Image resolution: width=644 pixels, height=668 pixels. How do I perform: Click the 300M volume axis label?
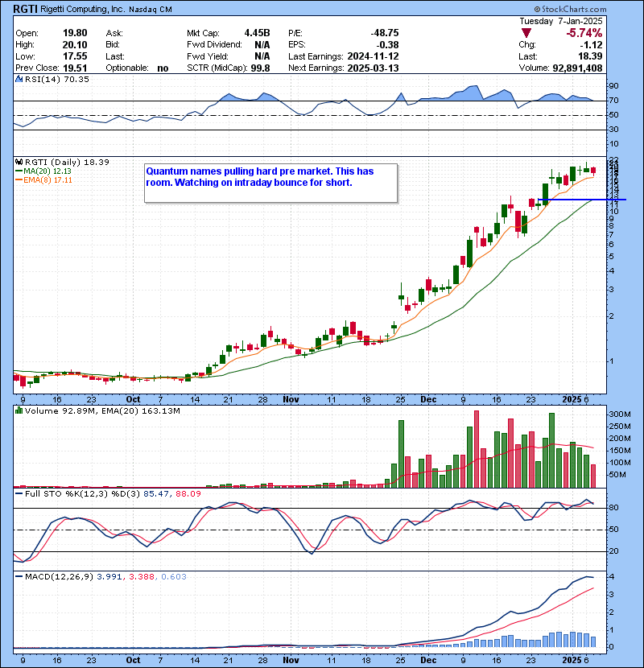click(620, 414)
